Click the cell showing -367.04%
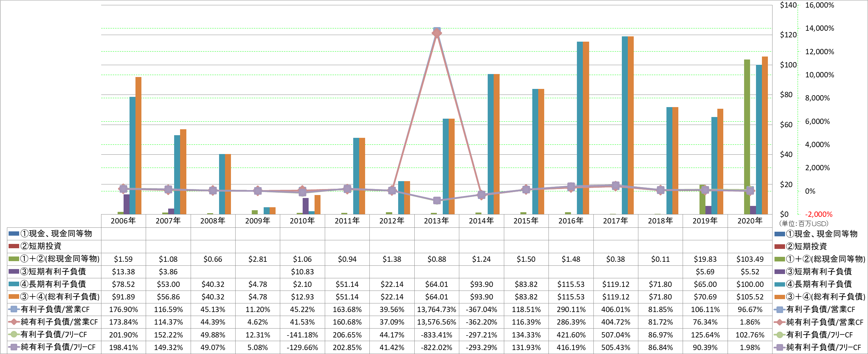 coord(481,309)
